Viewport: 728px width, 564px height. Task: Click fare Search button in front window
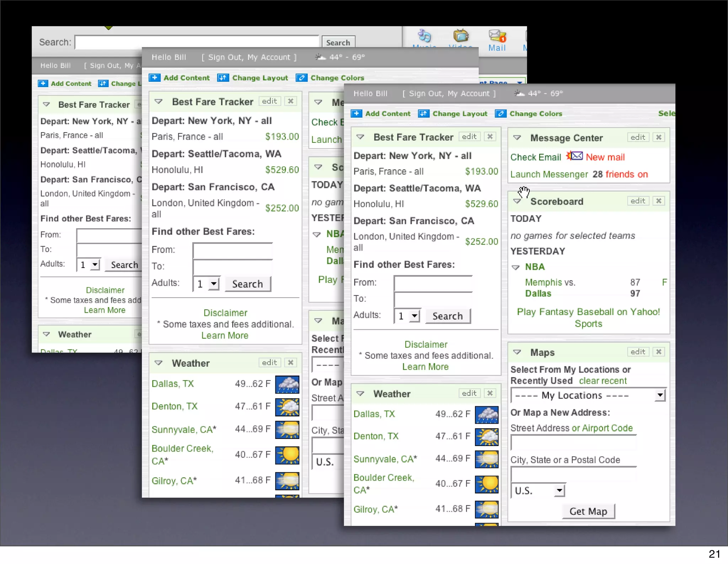[448, 316]
